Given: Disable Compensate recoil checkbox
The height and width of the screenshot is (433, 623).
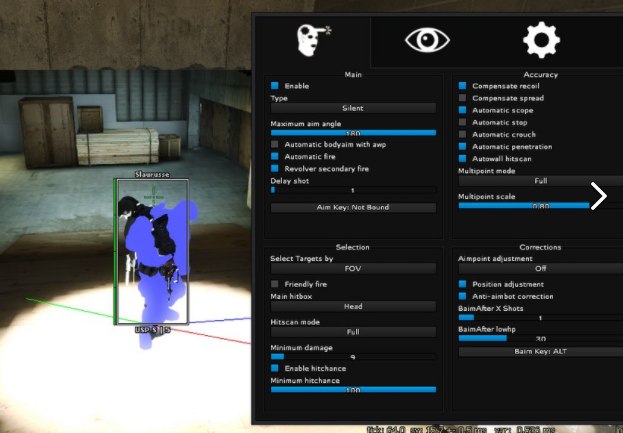Looking at the screenshot, I should (462, 86).
